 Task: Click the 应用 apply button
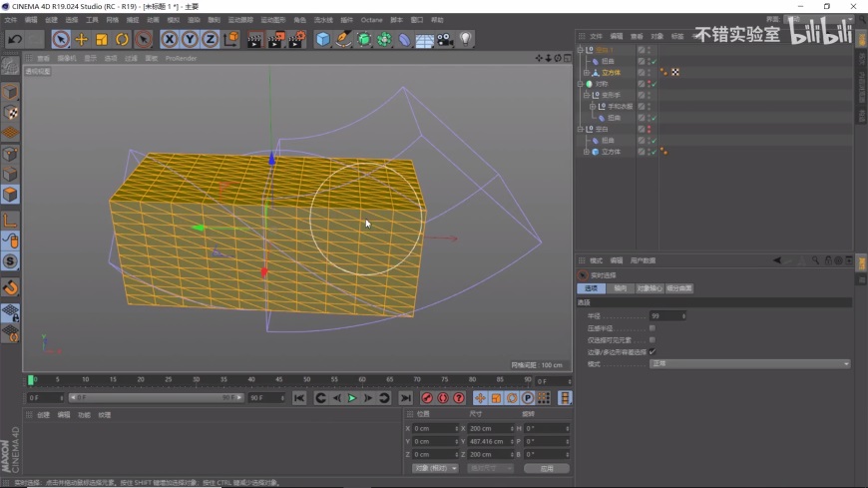[x=546, y=468]
